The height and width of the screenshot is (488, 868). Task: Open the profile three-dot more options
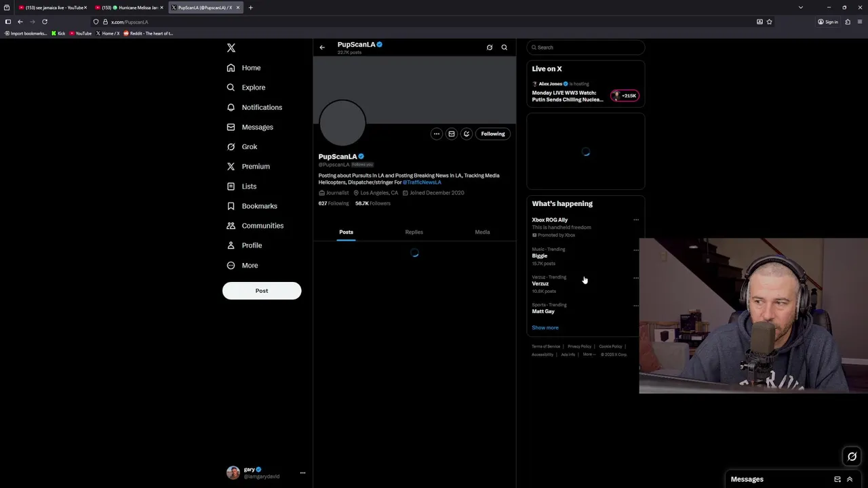pyautogui.click(x=437, y=134)
